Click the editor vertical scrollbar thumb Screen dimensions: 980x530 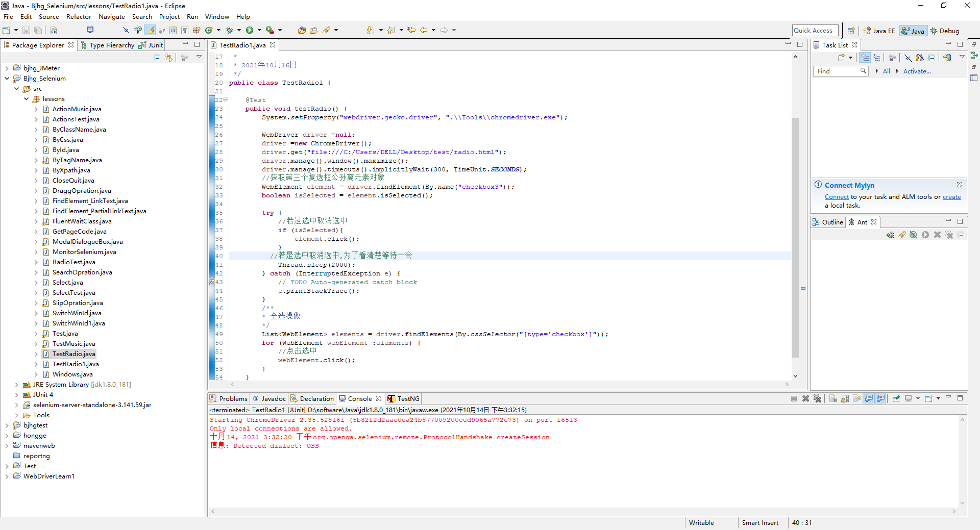click(795, 237)
